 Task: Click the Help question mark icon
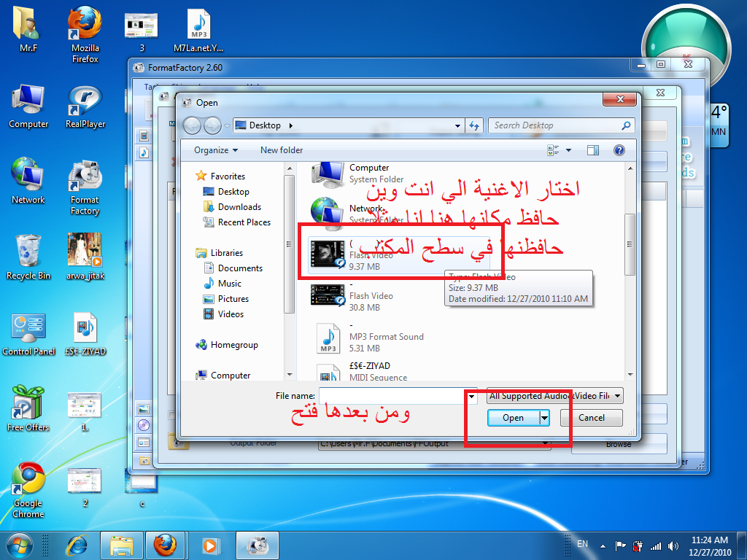tap(619, 150)
